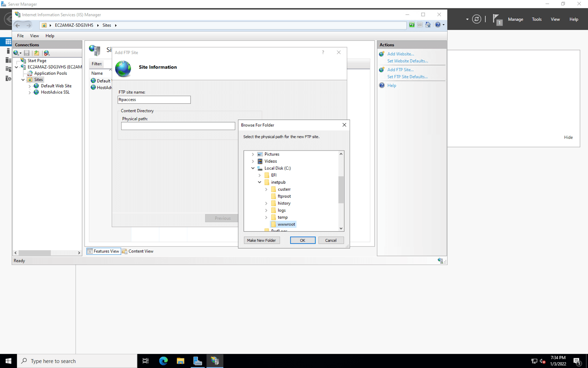Click the Home icon in IIS toolbar

(428, 25)
